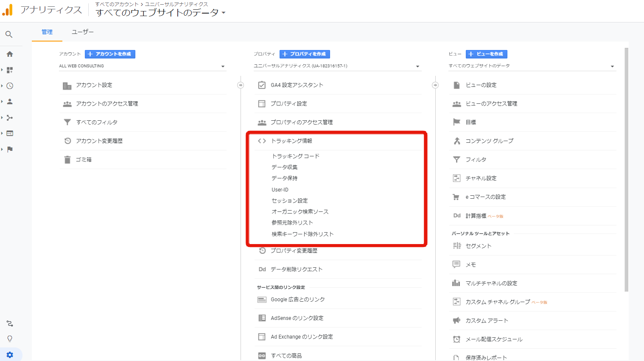
Task: Open アカウント変更履歴 link
Action: [99, 141]
